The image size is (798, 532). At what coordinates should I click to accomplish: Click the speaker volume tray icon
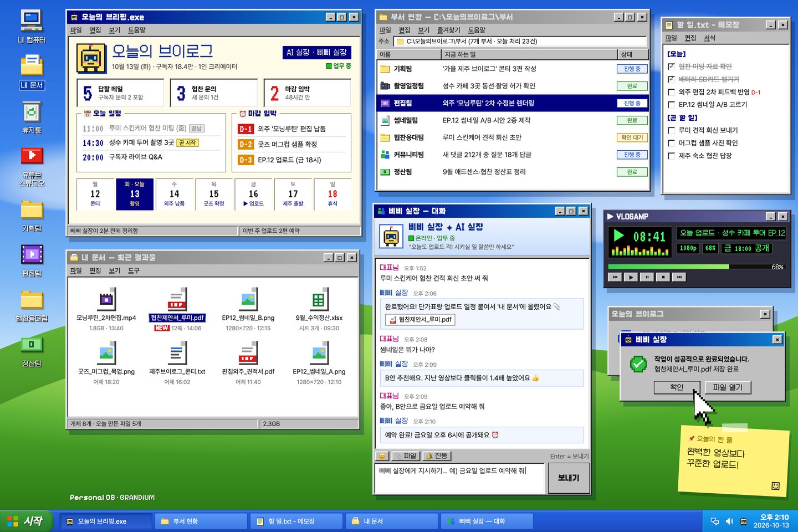[x=729, y=521]
